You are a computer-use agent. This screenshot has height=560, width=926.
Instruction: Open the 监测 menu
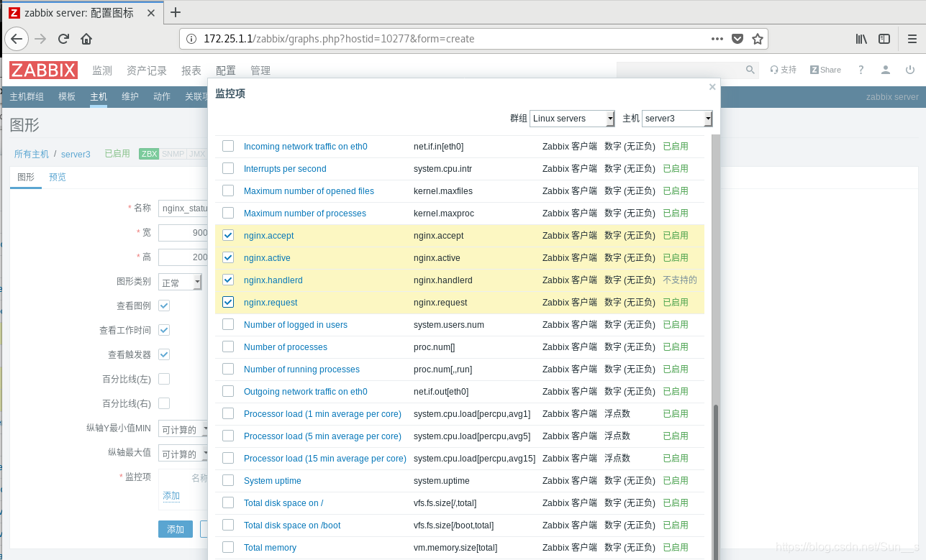click(102, 70)
